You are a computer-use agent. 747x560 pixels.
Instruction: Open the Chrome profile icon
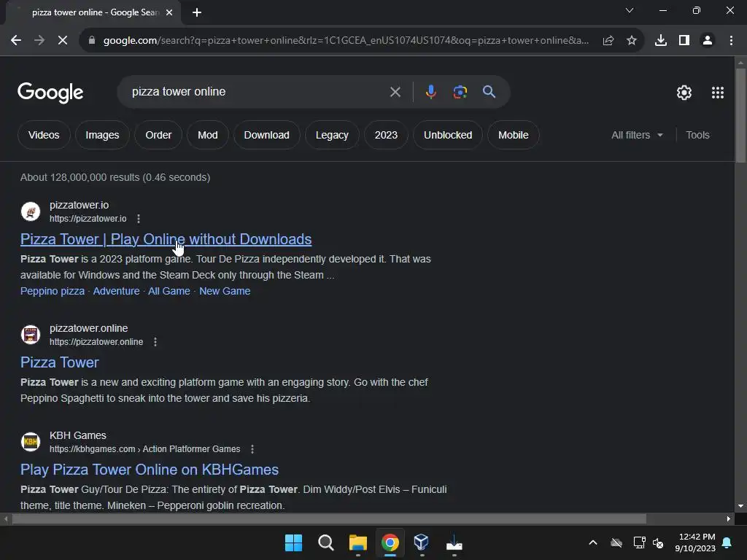(708, 41)
